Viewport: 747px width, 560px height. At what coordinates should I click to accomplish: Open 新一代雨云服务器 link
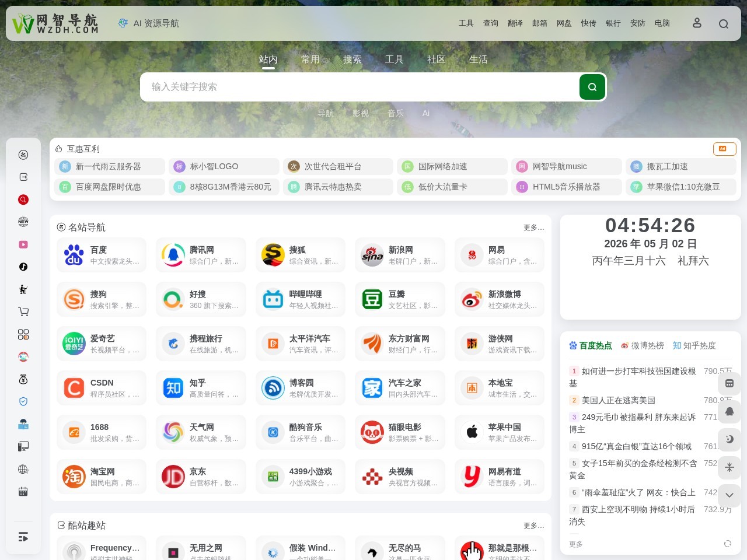point(110,166)
